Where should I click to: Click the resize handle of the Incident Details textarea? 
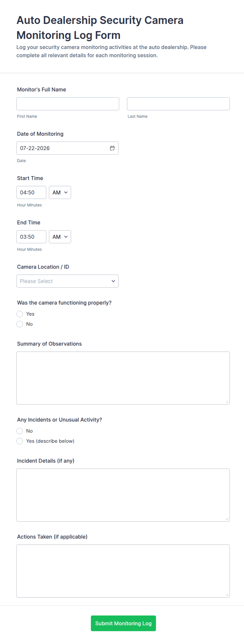227,519
